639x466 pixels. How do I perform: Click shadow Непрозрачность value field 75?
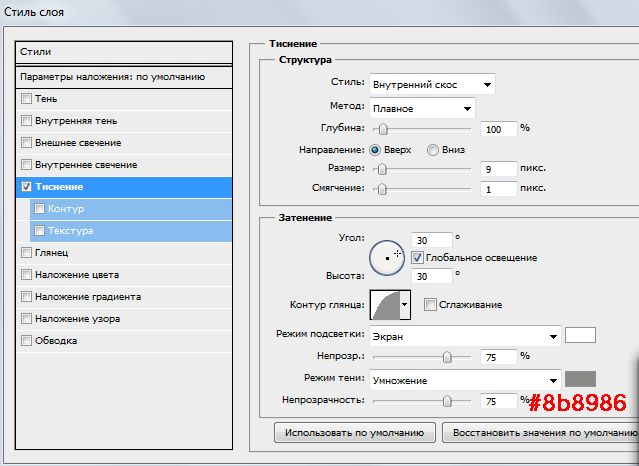499,402
